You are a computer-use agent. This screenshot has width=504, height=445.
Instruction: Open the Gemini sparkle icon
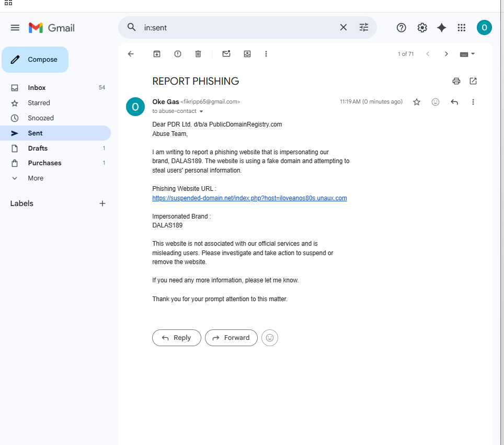(442, 28)
